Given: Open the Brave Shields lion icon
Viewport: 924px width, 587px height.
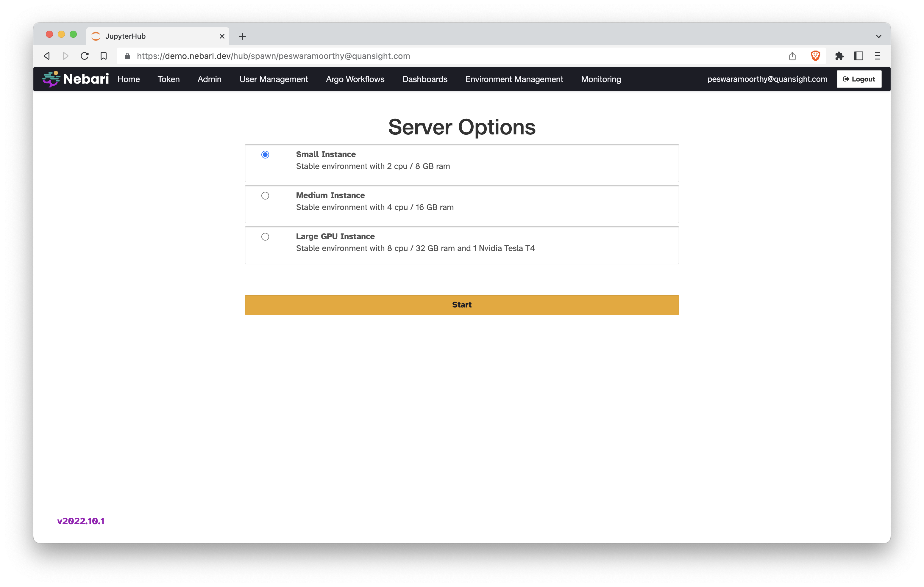Looking at the screenshot, I should 815,56.
